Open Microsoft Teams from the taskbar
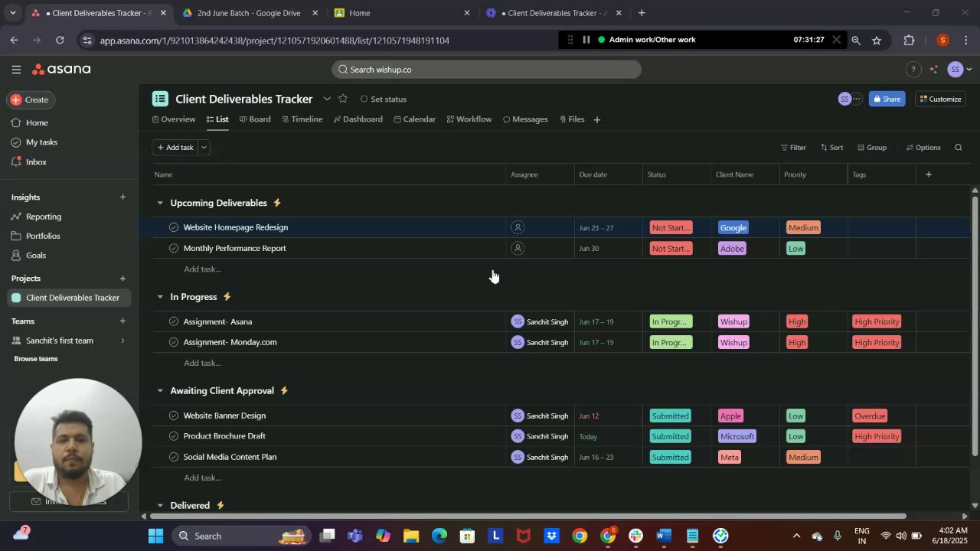980x551 pixels. (355, 536)
